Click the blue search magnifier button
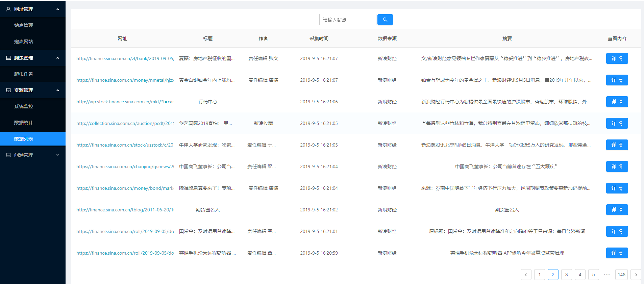The height and width of the screenshot is (284, 644). pyautogui.click(x=385, y=20)
